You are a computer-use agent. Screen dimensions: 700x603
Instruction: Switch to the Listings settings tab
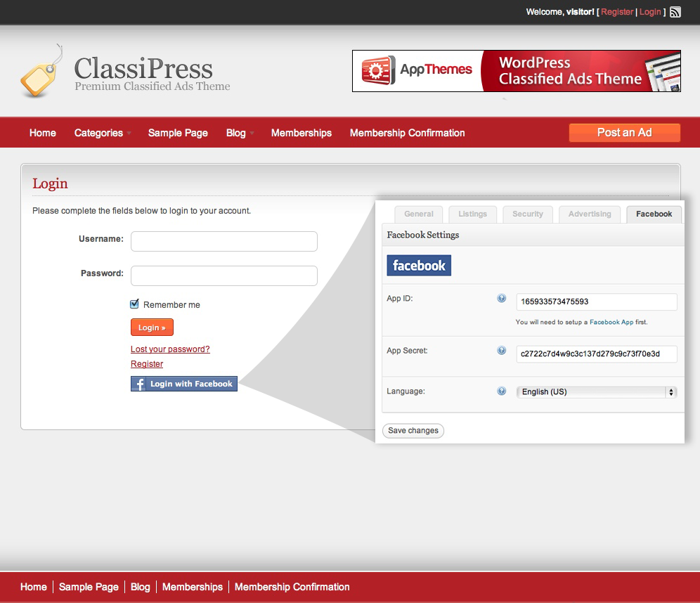coord(473,214)
